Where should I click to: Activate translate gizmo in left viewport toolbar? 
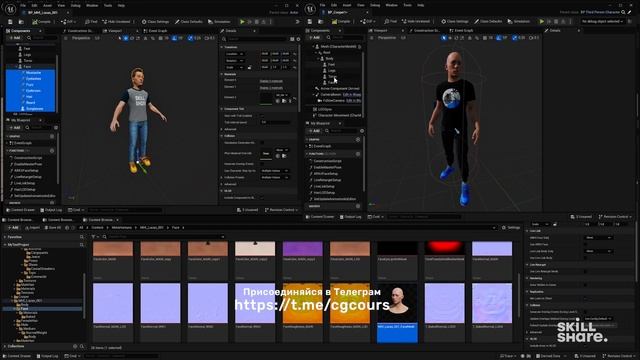(126, 38)
